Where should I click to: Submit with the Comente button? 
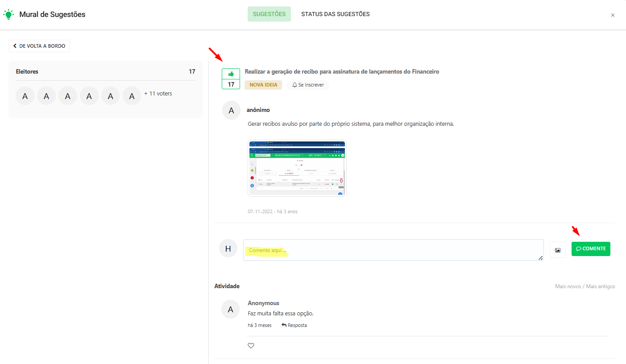point(590,249)
